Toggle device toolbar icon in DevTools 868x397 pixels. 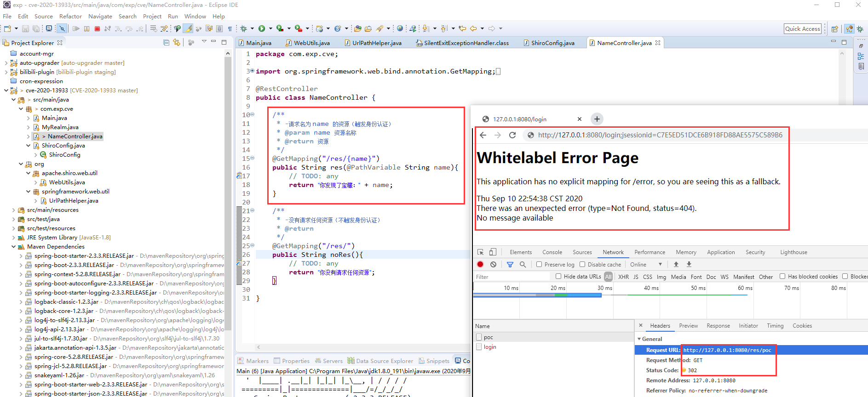(493, 252)
